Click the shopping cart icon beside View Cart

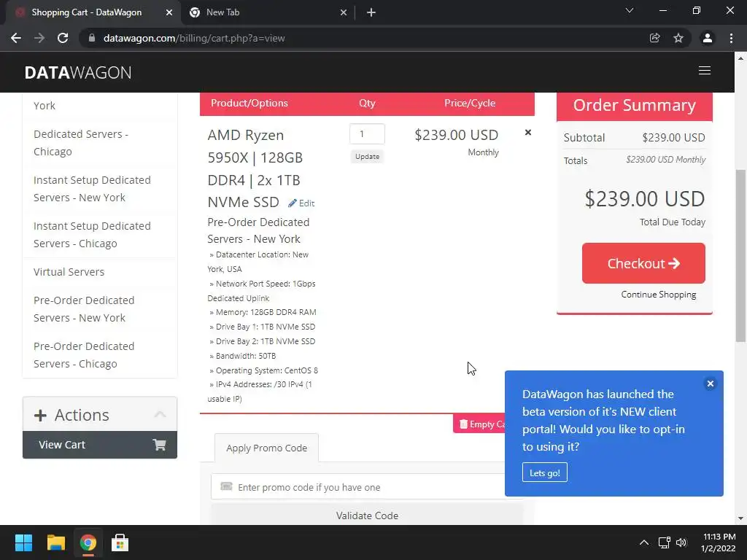(159, 445)
